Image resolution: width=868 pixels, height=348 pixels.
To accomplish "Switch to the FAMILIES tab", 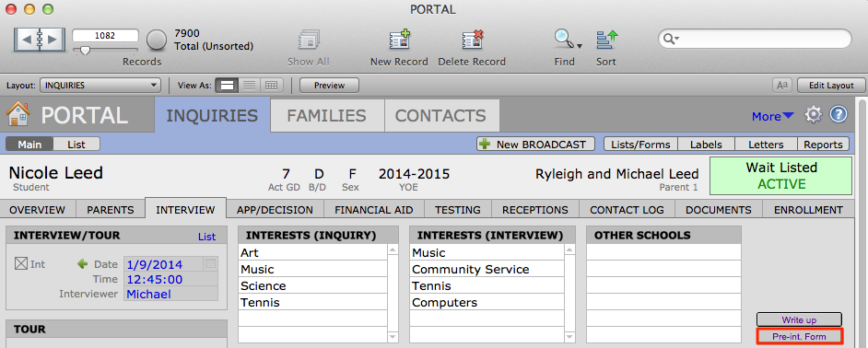I will [326, 115].
